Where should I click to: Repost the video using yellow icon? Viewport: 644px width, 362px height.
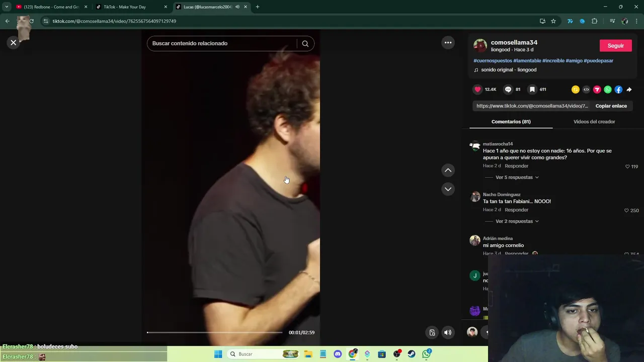coord(576,89)
